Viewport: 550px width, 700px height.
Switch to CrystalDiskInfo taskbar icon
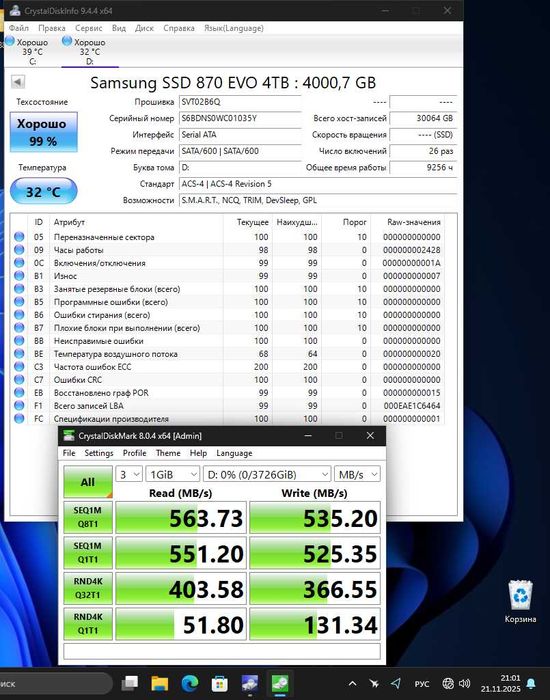coord(250,683)
